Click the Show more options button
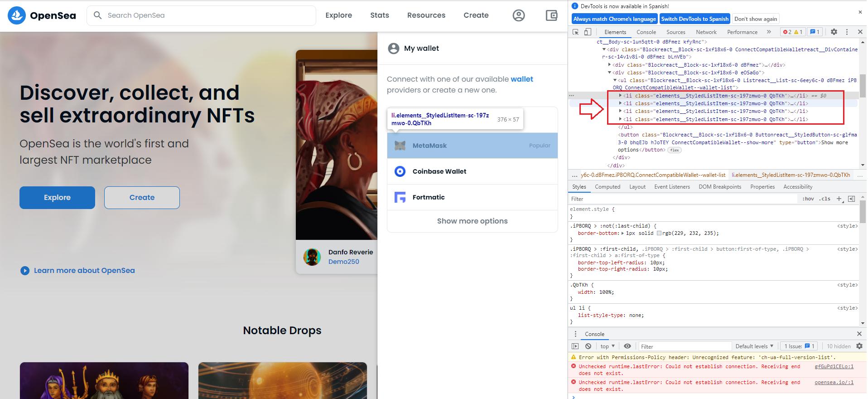This screenshot has width=868, height=399. [x=472, y=221]
